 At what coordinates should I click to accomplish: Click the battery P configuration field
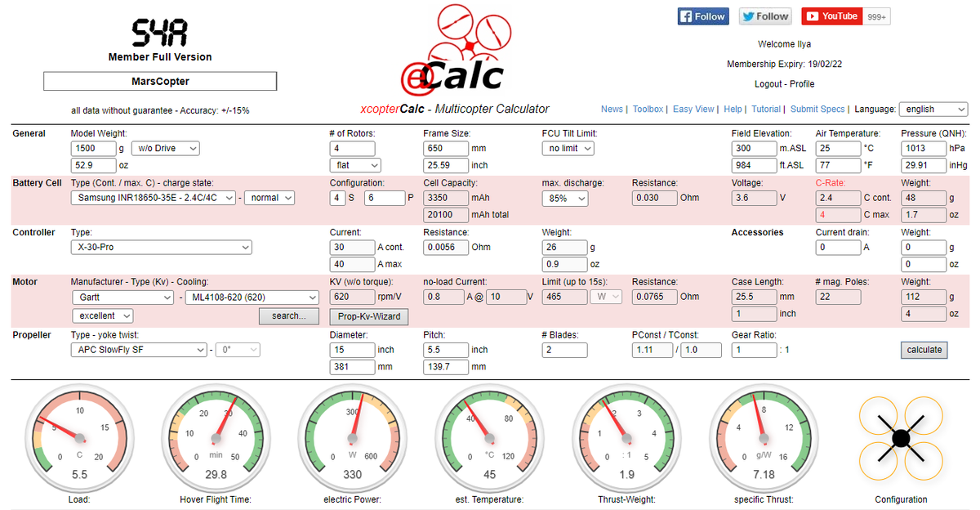[384, 198]
